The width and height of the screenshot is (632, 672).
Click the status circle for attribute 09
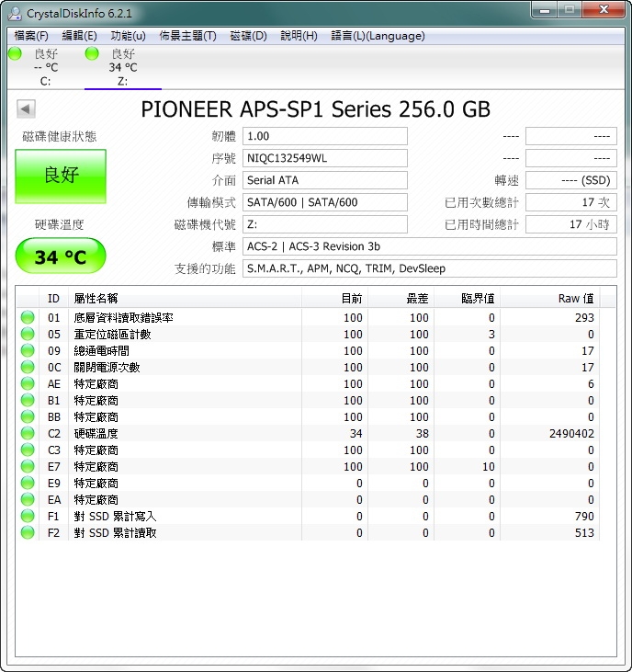(28, 350)
